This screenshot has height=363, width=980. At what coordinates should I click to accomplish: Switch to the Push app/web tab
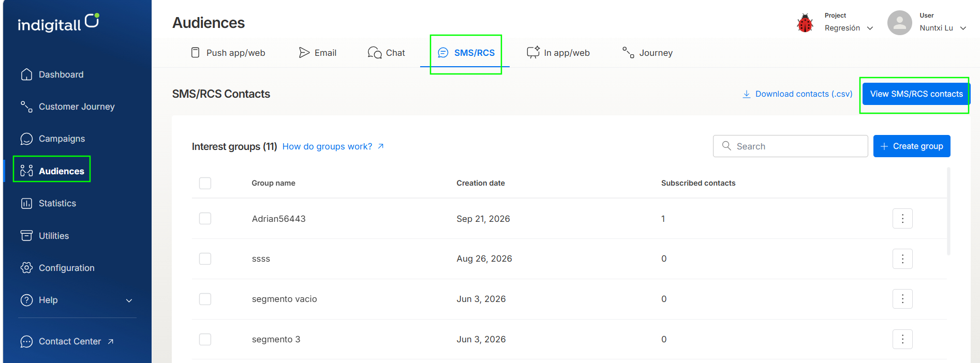click(228, 53)
